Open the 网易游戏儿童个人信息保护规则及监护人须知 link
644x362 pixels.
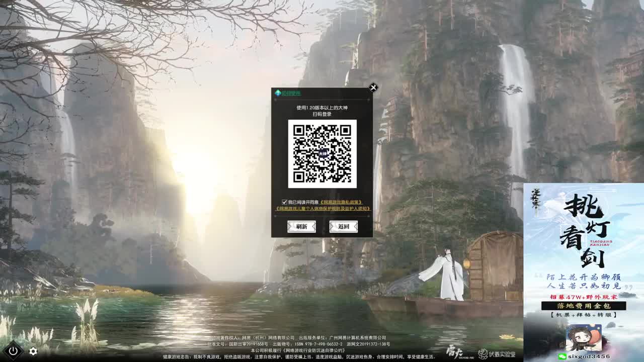pos(323,208)
